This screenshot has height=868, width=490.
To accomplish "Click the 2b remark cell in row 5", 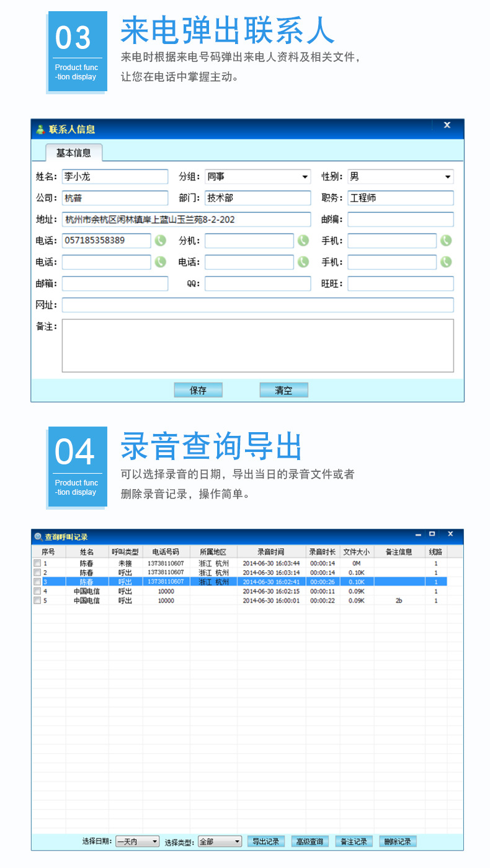I will (x=399, y=601).
